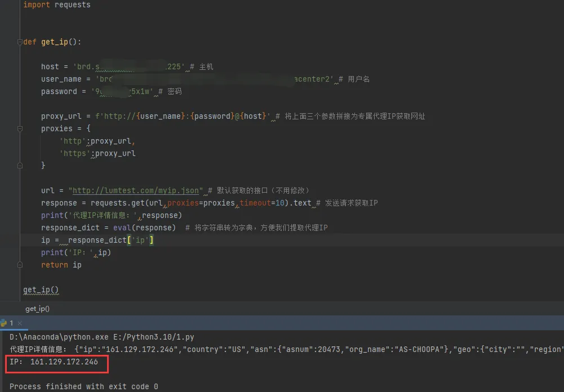Click the 'https':proxy_url dictionary entry
Image resolution: width=564 pixels, height=392 pixels.
[x=97, y=154]
